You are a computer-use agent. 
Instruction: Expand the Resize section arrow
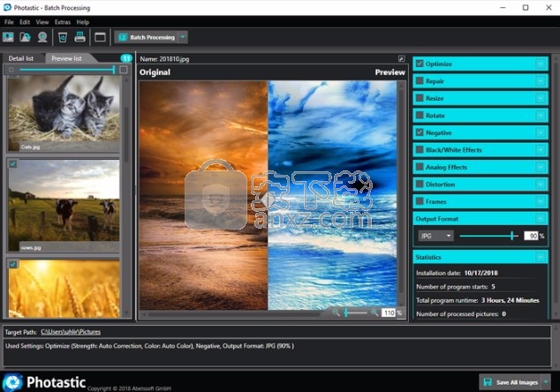541,98
